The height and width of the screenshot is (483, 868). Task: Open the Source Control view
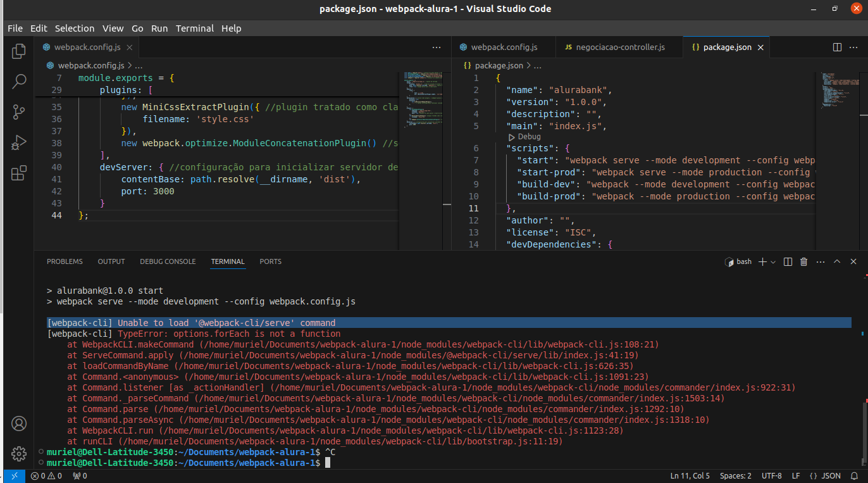19,112
